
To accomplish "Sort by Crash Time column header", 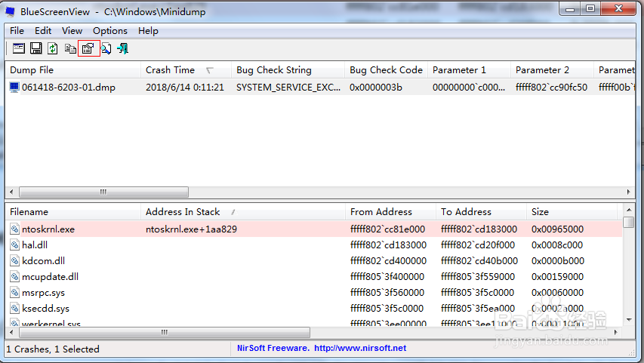I will point(186,70).
